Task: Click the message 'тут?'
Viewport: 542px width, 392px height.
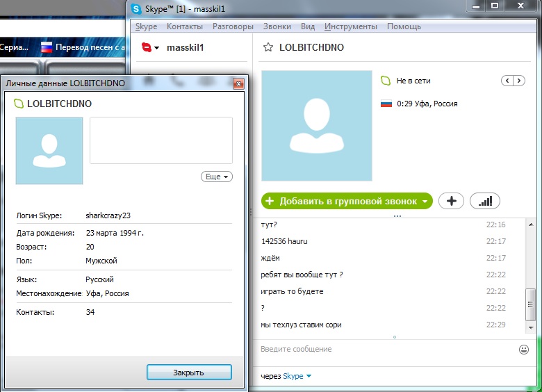Action: pyautogui.click(x=269, y=224)
